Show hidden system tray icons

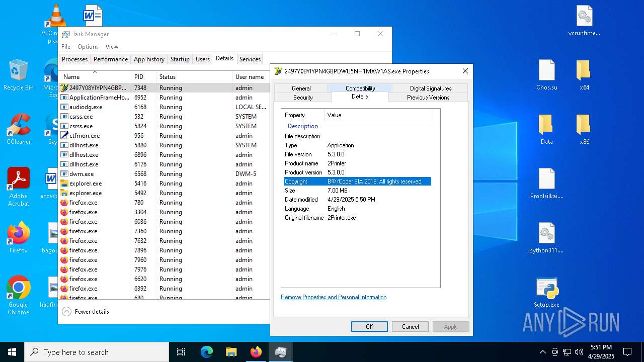(542, 352)
